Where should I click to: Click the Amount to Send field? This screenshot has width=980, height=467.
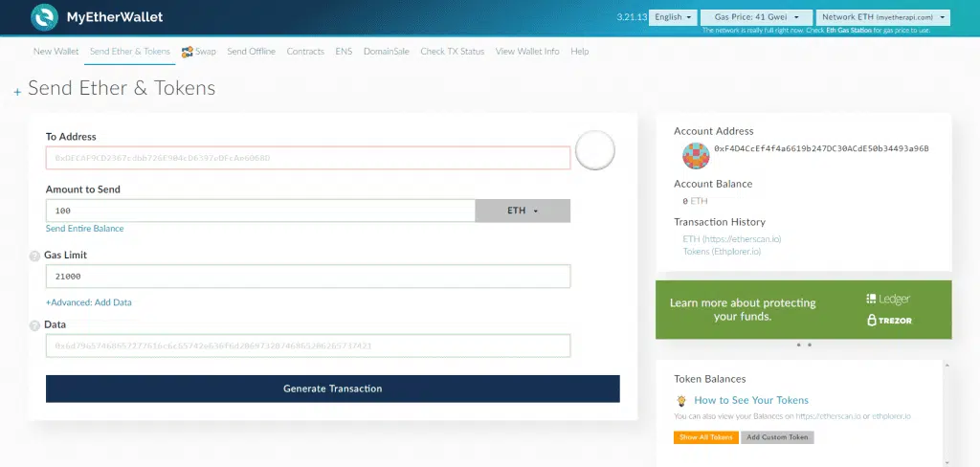point(260,211)
